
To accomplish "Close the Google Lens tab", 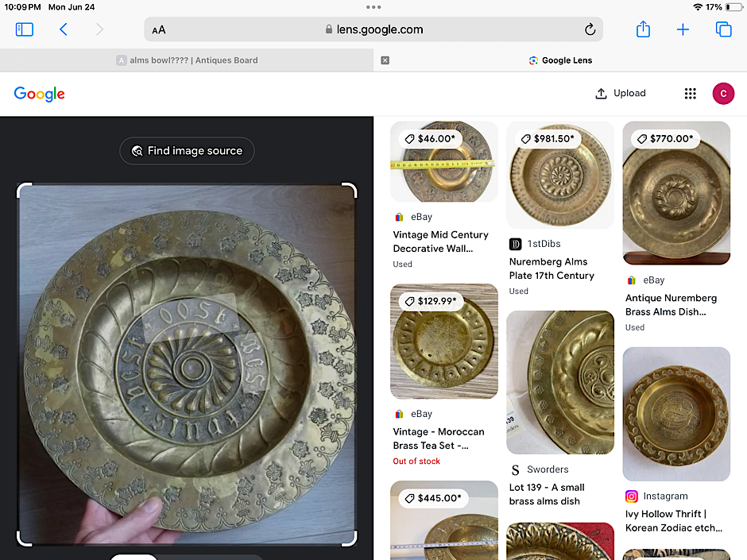I will 385,60.
